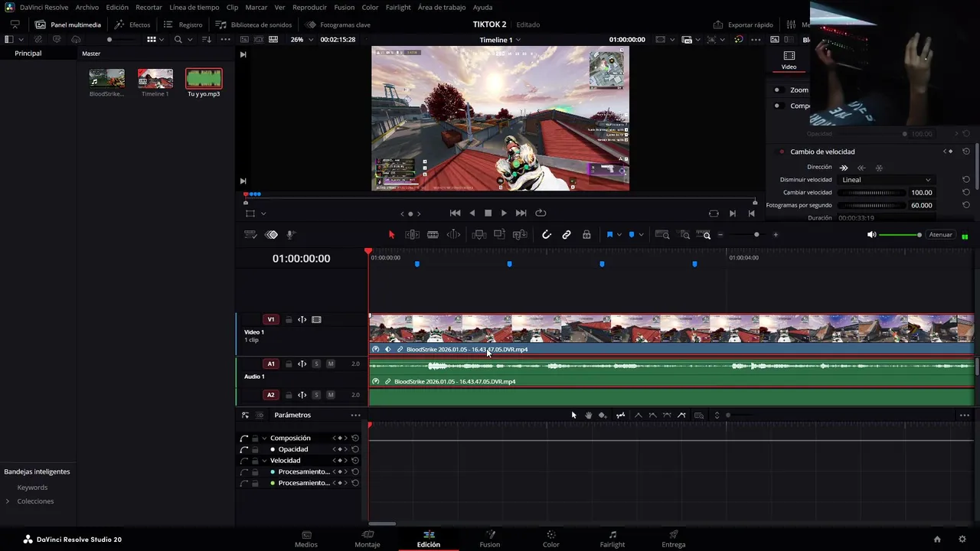Viewport: 980px width, 551px height.
Task: Open timeline view options icon
Action: [x=250, y=235]
